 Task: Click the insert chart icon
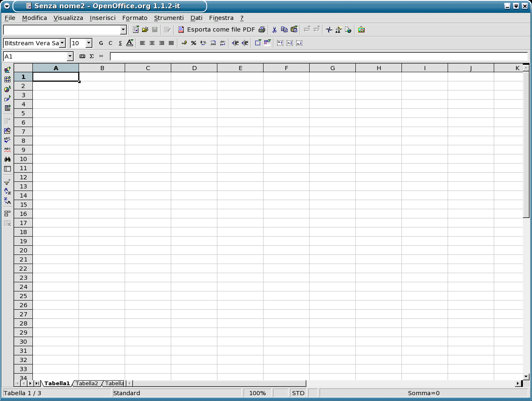(7, 89)
